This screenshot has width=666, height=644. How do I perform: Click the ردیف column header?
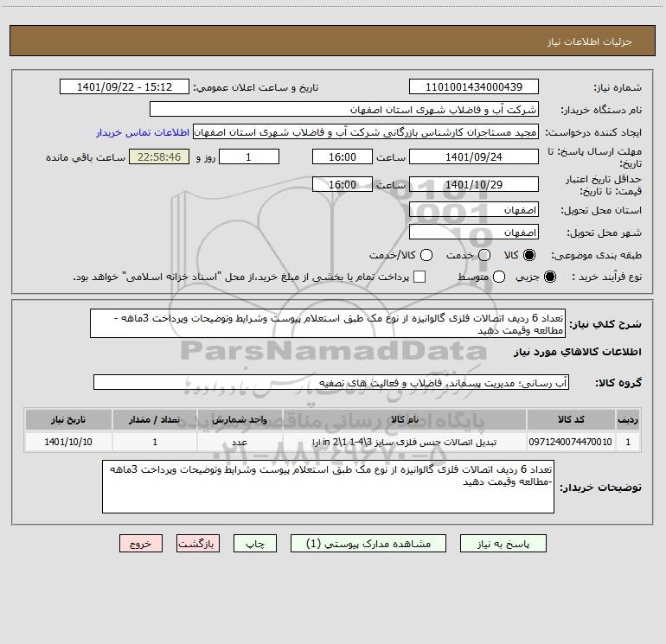[x=628, y=420]
